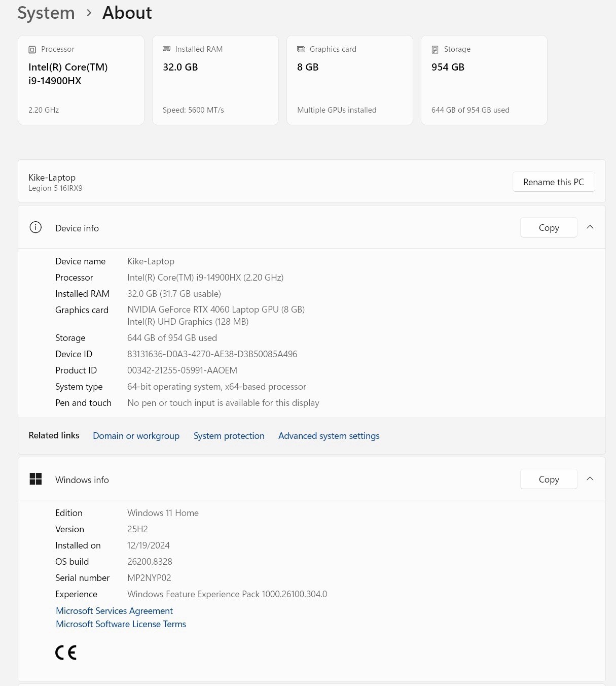The width and height of the screenshot is (616, 686).
Task: Select the No pen or touch input text
Action: click(223, 403)
